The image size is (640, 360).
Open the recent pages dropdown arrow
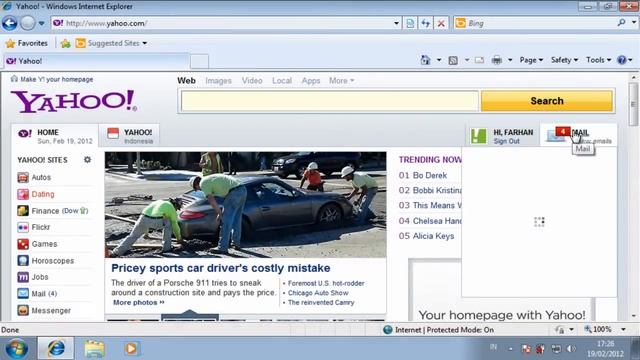click(42, 23)
